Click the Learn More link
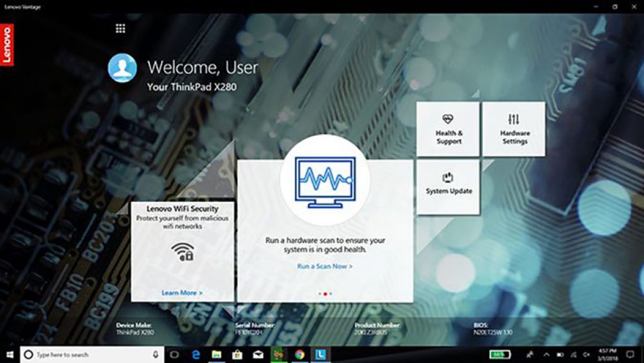The image size is (644, 363). (x=182, y=293)
